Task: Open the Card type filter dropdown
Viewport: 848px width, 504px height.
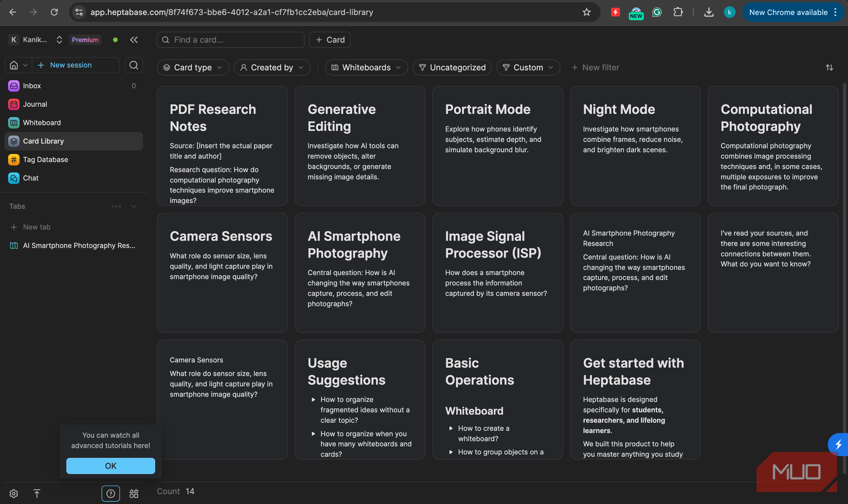Action: click(x=193, y=67)
